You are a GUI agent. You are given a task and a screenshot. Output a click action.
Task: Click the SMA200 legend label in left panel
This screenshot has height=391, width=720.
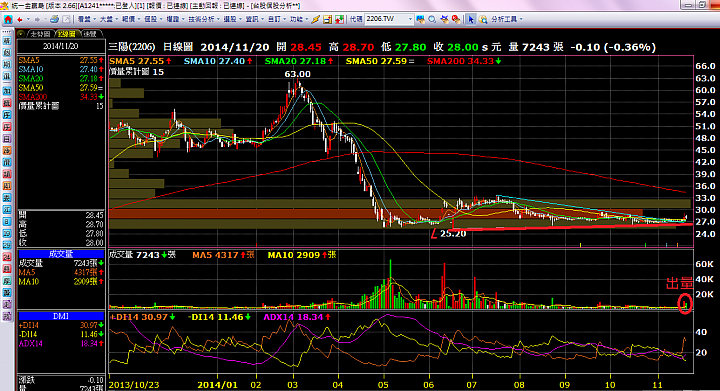coord(33,97)
